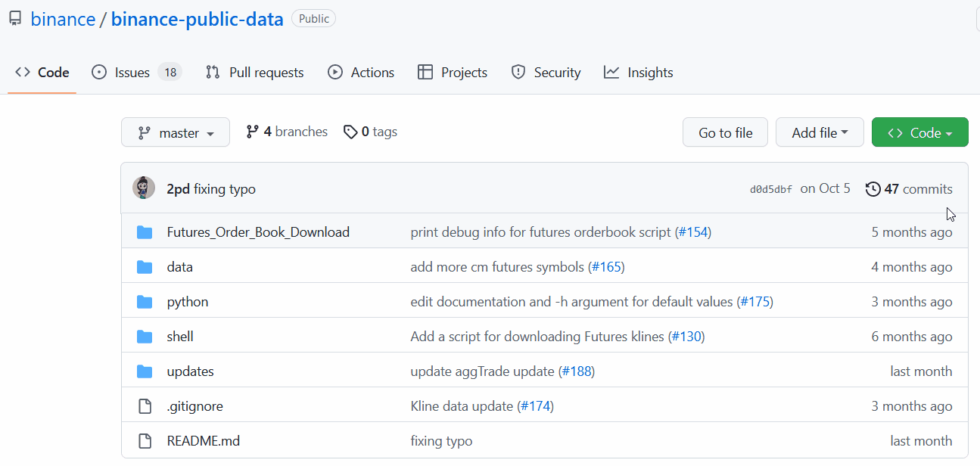Open pull request #154 link

tap(694, 232)
